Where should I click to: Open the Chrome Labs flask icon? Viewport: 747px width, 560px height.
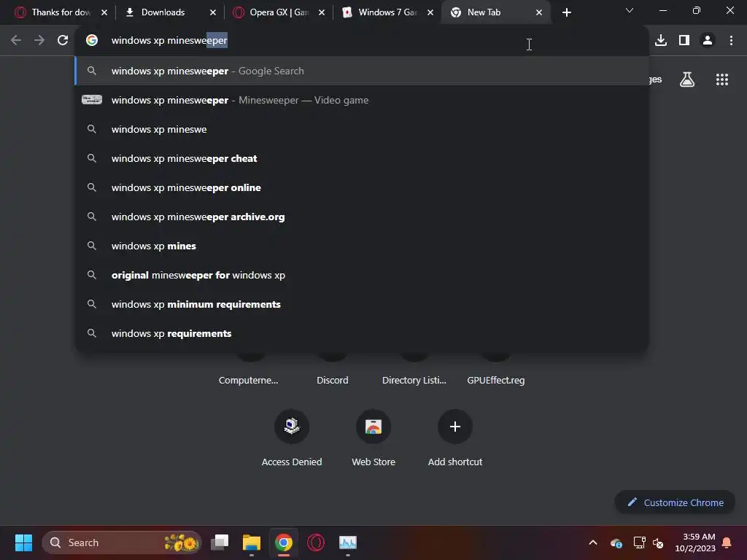click(687, 79)
